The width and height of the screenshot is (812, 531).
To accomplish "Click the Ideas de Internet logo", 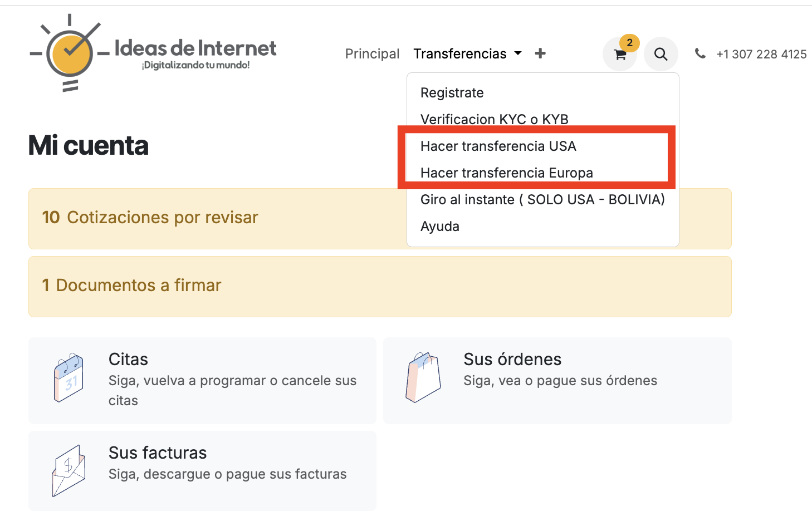I will [x=154, y=53].
